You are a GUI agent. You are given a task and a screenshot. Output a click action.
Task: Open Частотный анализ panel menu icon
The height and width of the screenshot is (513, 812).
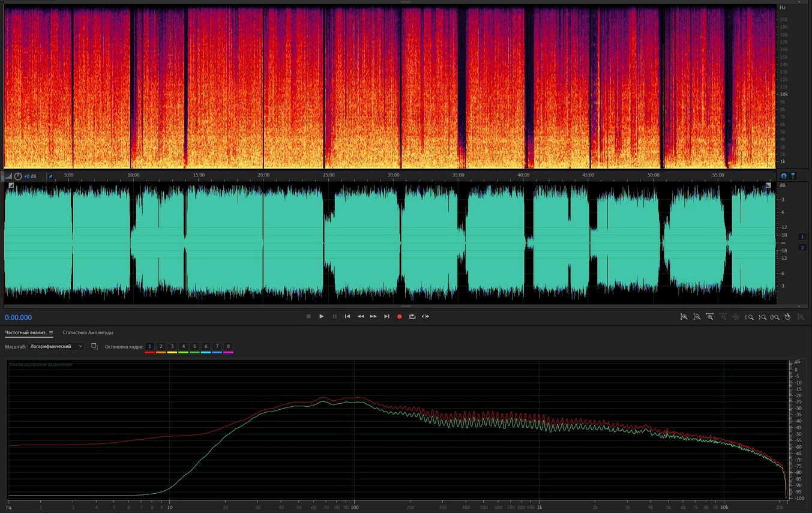[51, 332]
